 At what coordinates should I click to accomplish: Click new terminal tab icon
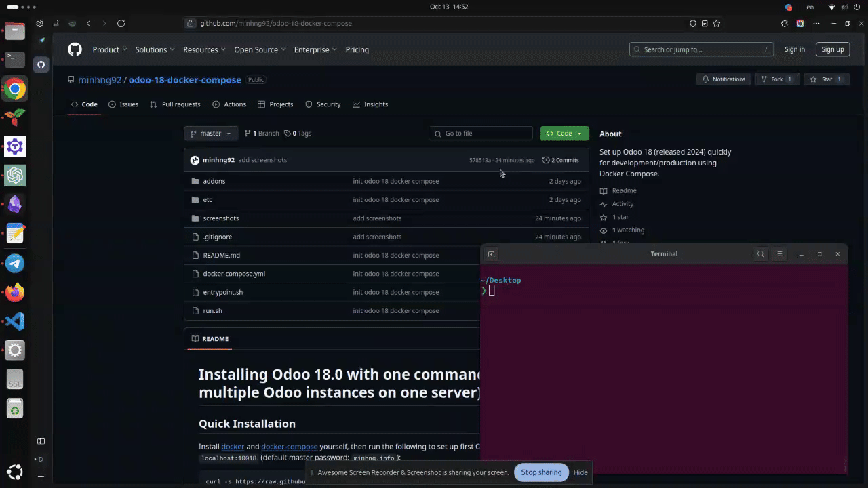(492, 253)
